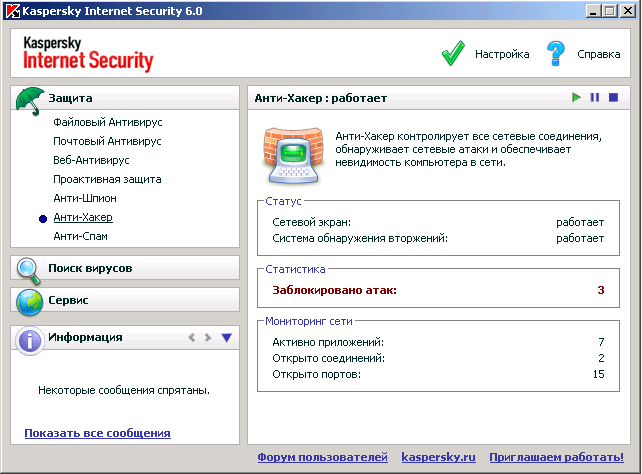Screen dimensions: 642x474
Task: Click the Показать все сообщения link
Action: tap(97, 433)
